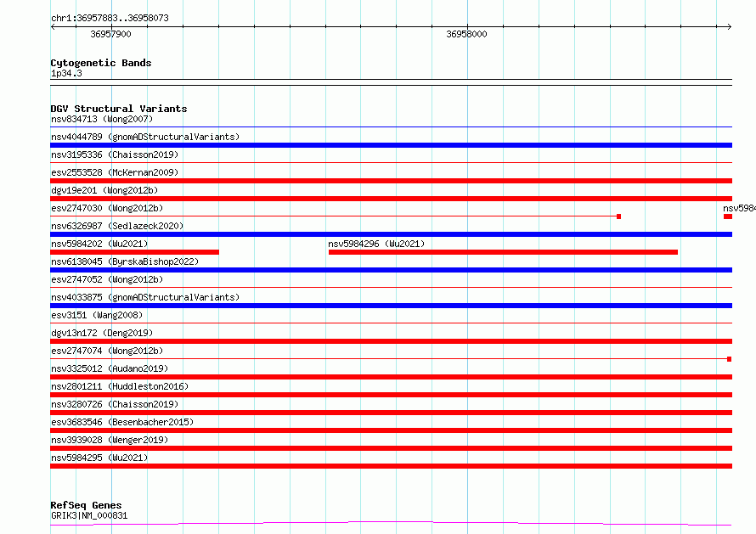Viewport: 756px width, 534px height.
Task: Click the Cytogenetic Bands track title
Action: pos(101,63)
